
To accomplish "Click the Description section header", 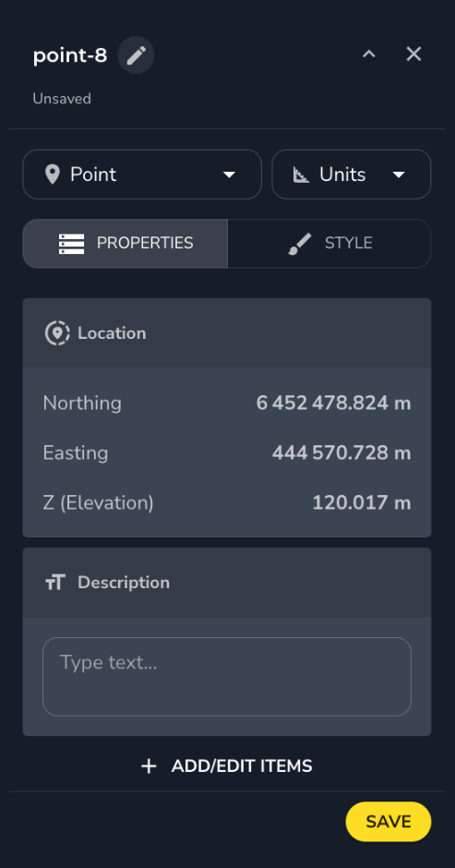I will [x=227, y=583].
